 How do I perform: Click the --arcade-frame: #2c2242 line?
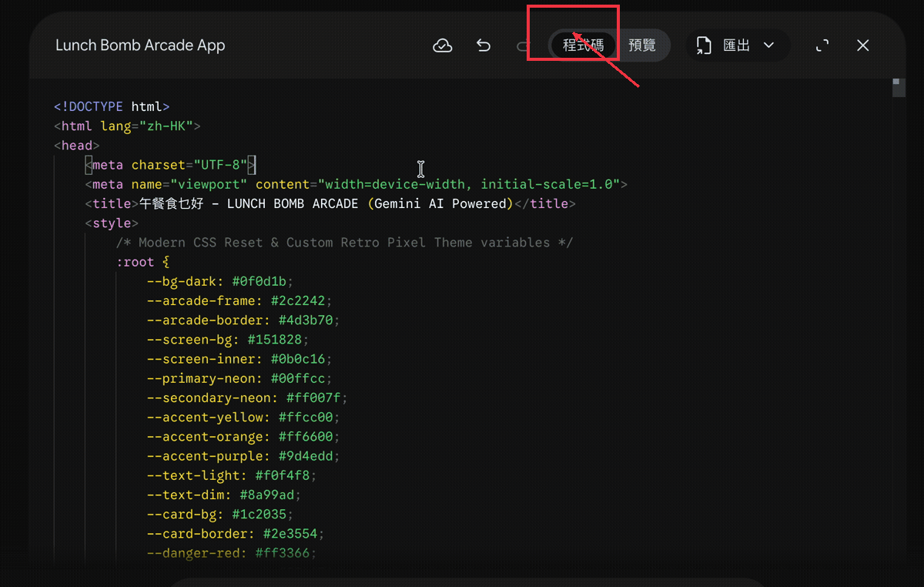(239, 300)
